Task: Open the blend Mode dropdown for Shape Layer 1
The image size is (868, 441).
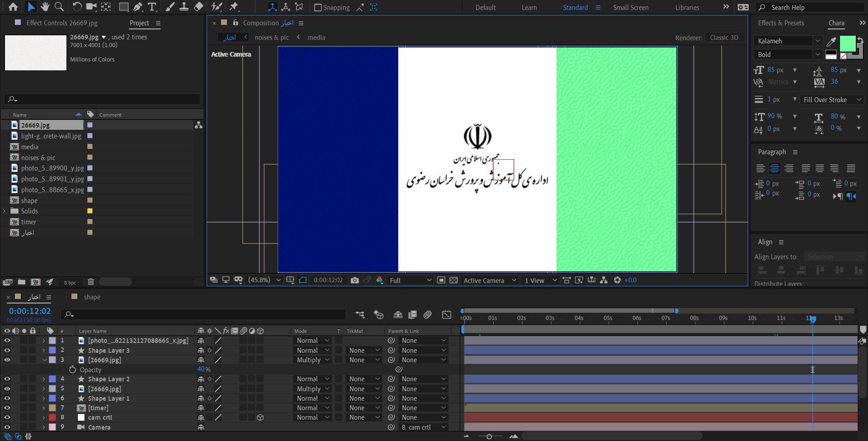Action: coord(312,398)
